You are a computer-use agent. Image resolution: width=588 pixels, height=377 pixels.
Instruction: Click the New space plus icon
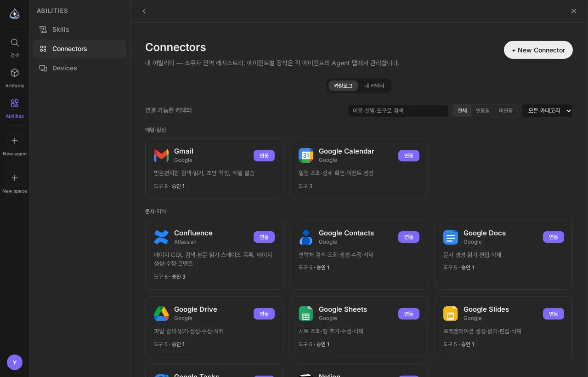point(15,178)
